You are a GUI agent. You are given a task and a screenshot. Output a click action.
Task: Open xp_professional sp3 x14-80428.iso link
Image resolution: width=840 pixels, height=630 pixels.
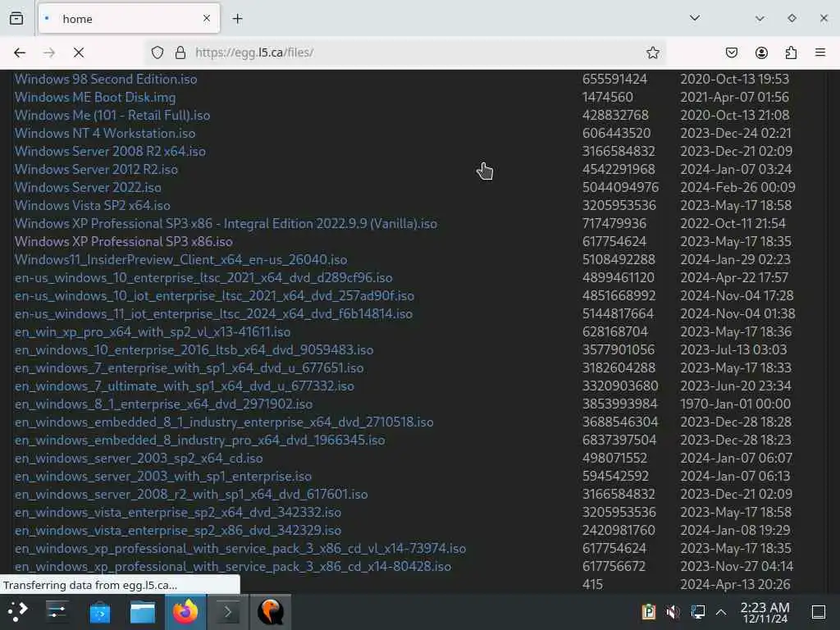(x=232, y=567)
